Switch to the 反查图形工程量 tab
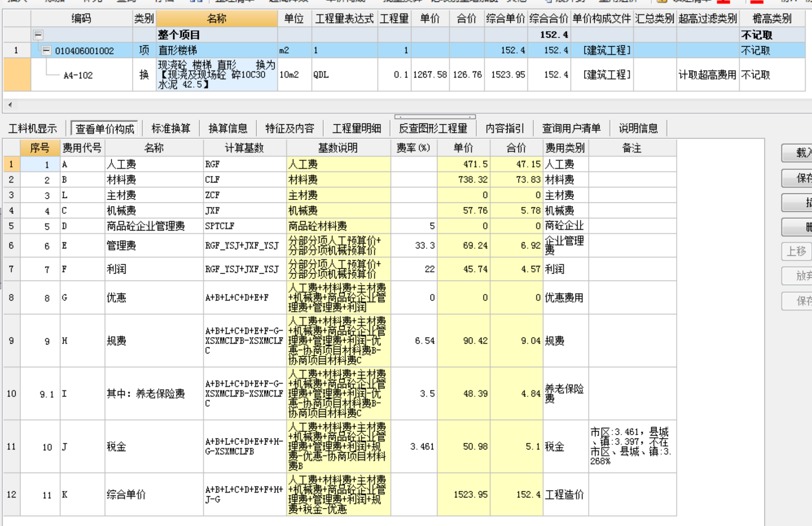812x526 pixels. (x=433, y=128)
